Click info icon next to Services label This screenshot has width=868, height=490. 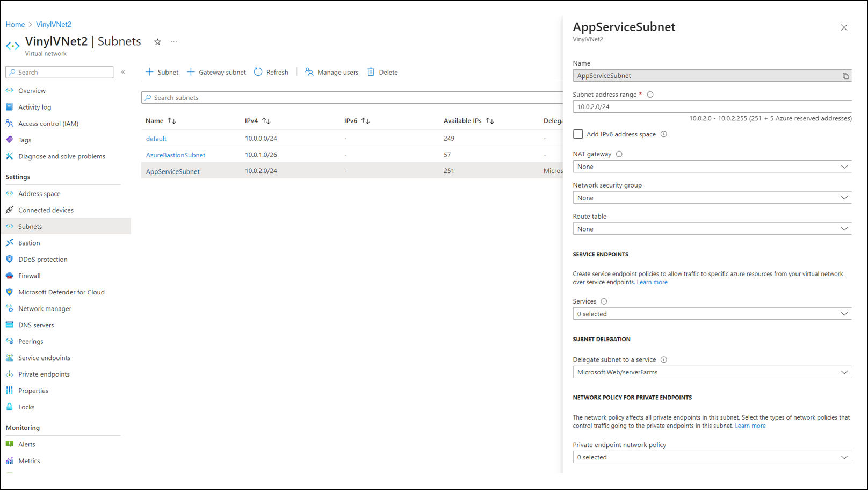604,301
